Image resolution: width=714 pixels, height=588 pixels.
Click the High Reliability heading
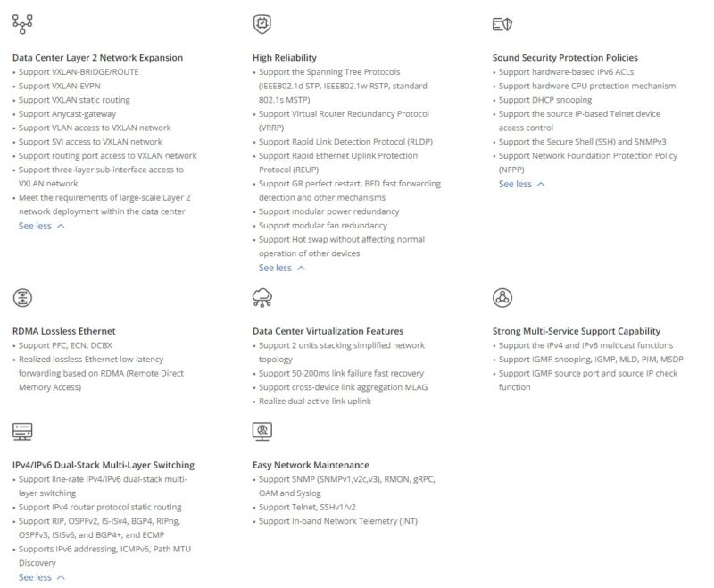tap(284, 58)
